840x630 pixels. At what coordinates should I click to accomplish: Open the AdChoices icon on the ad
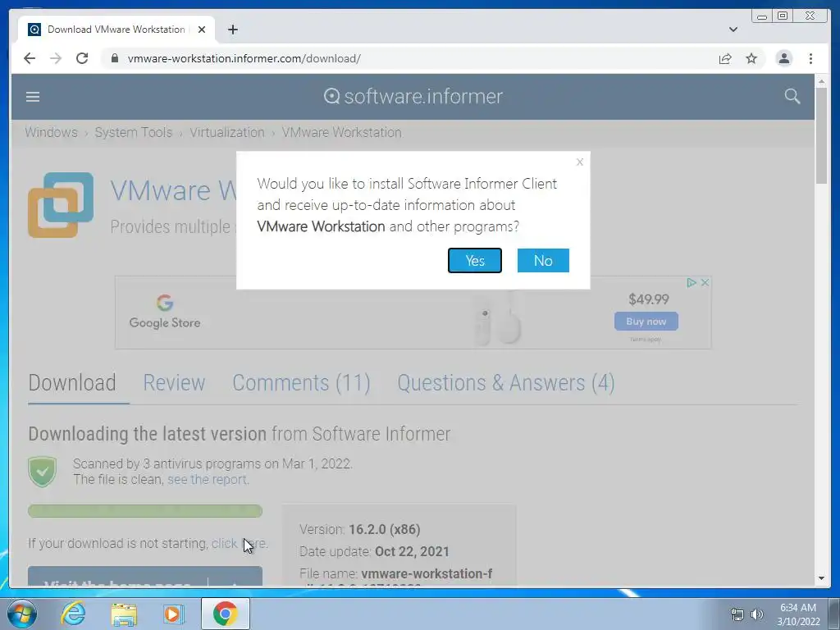point(692,282)
